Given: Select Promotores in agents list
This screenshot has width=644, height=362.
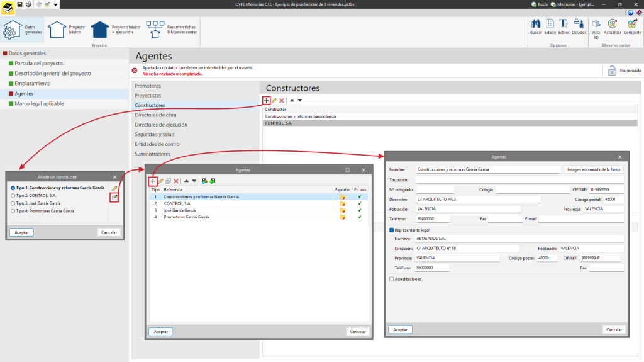Looking at the screenshot, I should [x=148, y=86].
